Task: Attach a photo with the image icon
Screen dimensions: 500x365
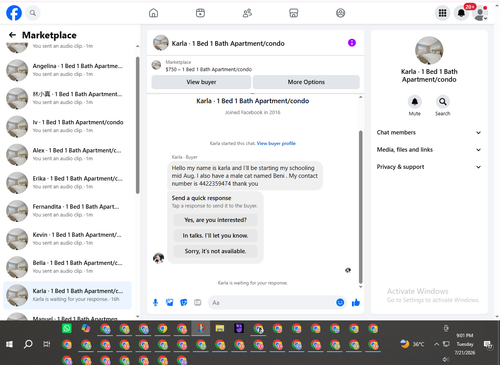Action: pos(170,303)
